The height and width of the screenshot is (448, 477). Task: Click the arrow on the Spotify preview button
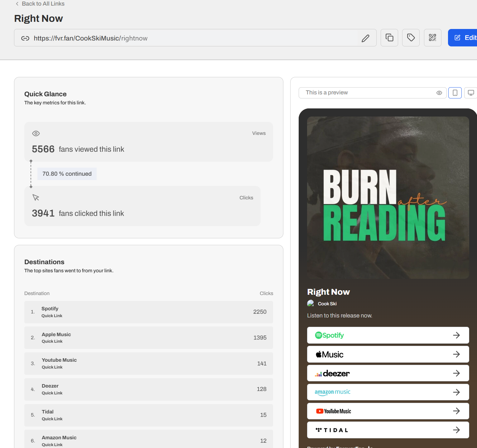tap(456, 335)
